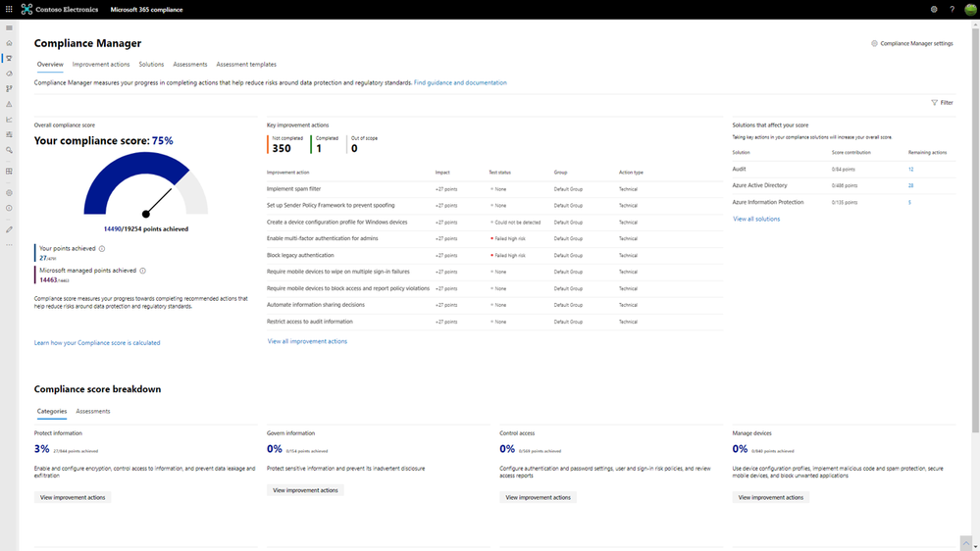This screenshot has width=980, height=551.
Task: Switch to the Improvement actions tab
Action: coord(101,65)
